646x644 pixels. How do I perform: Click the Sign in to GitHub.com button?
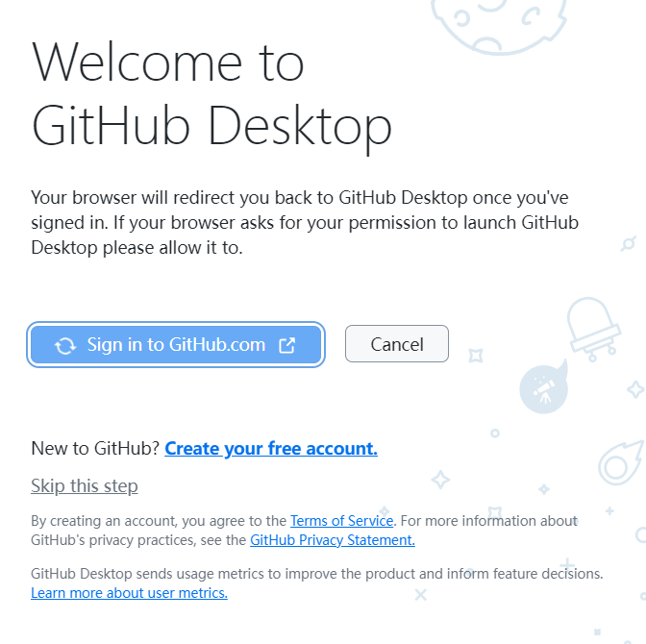pyautogui.click(x=176, y=344)
